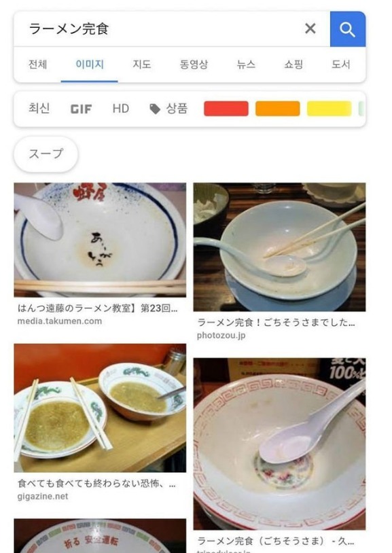
Task: Open the 뉴스 tab
Action: [247, 64]
